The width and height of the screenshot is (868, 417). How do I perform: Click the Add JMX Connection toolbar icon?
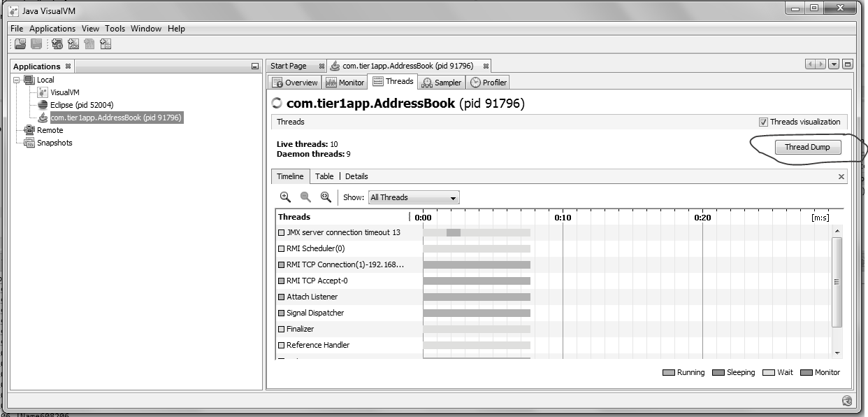click(x=73, y=44)
